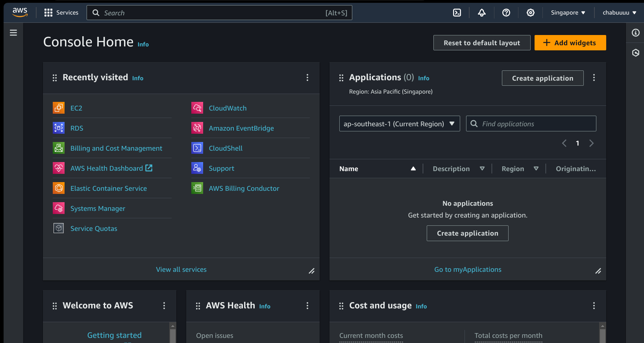
Task: Click the EC2 service icon
Action: click(59, 108)
